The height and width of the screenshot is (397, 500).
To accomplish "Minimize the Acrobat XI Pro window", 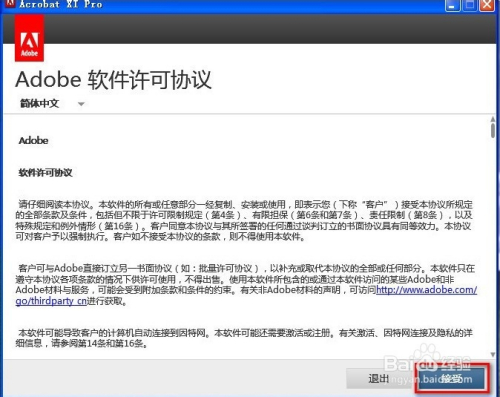I will 453,5.
